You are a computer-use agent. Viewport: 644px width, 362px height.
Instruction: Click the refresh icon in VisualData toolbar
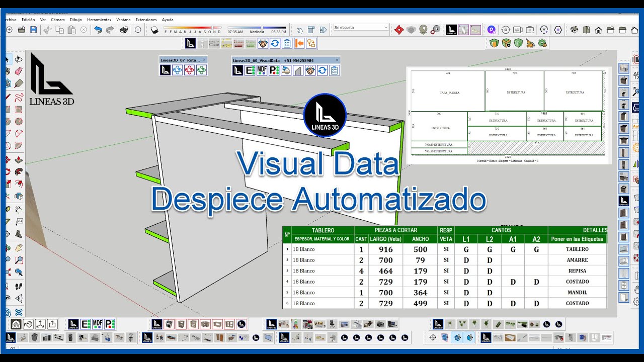[323, 70]
